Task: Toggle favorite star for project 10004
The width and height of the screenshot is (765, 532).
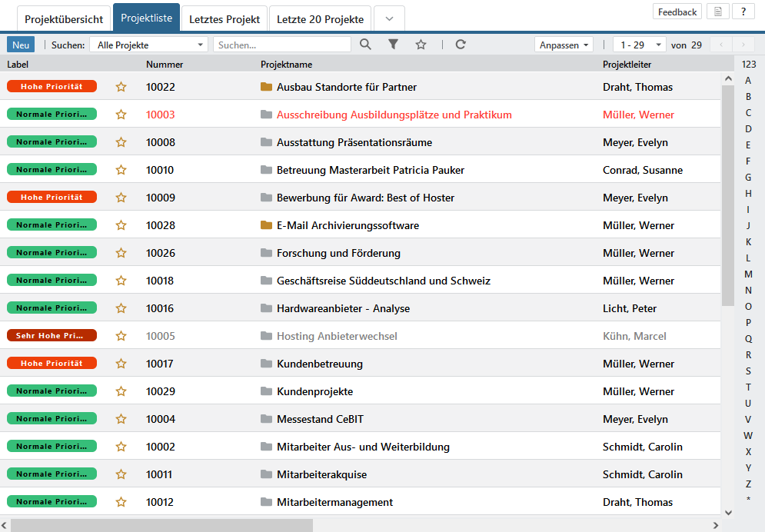Action: coord(121,419)
